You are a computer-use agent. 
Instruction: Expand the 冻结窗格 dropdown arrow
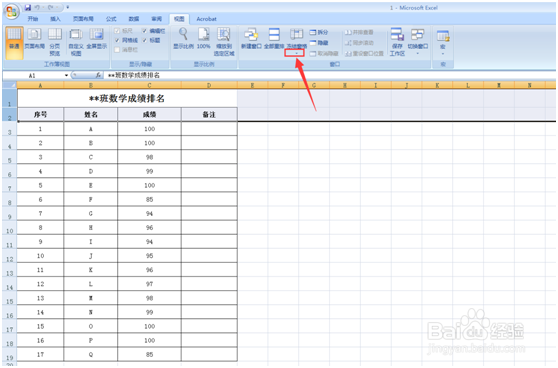pyautogui.click(x=295, y=53)
